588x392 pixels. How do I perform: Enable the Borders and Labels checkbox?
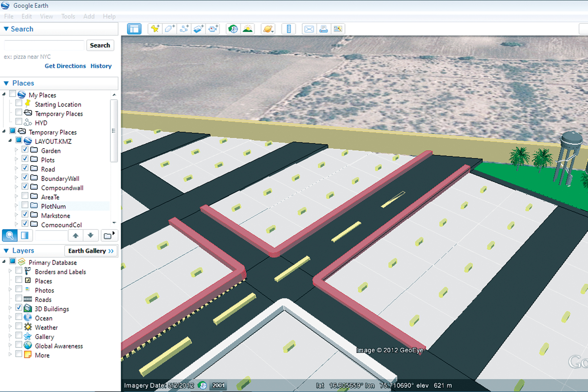point(19,271)
